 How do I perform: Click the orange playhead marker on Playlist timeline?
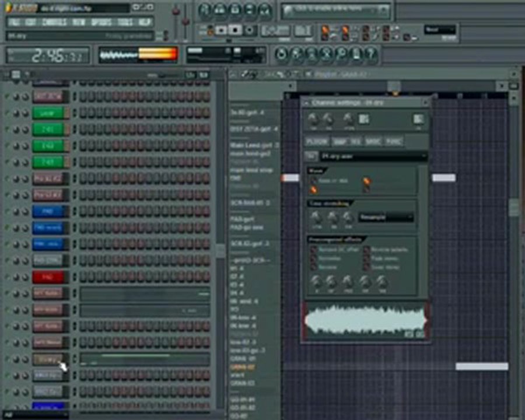point(395,94)
